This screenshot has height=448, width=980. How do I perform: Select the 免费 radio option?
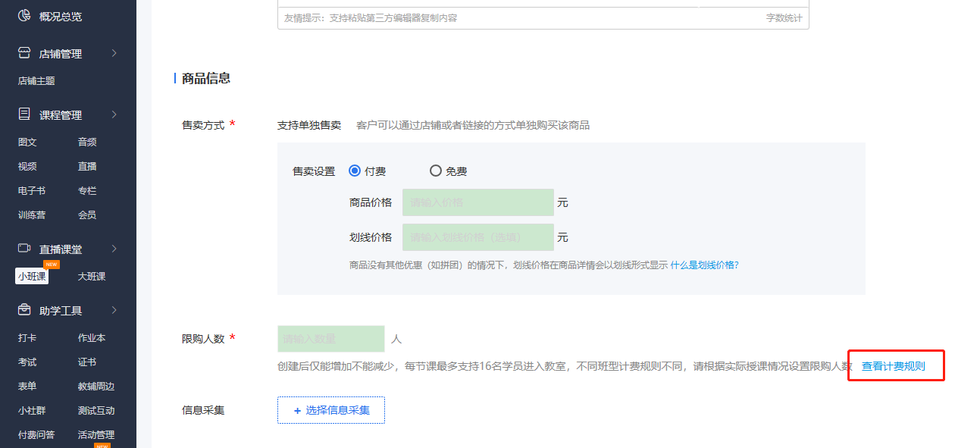click(435, 171)
